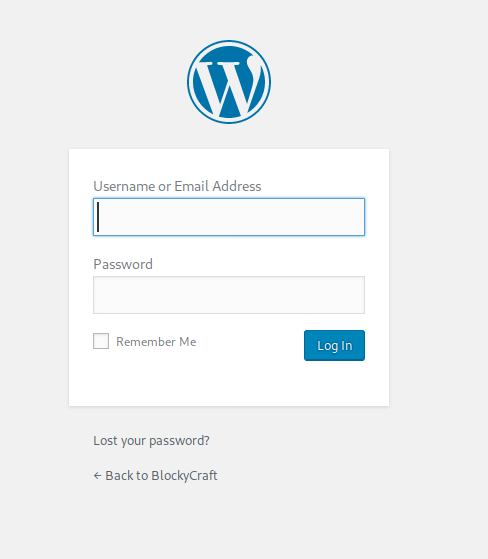Click blank area of white login panel
The height and width of the screenshot is (559, 488).
pyautogui.click(x=229, y=385)
